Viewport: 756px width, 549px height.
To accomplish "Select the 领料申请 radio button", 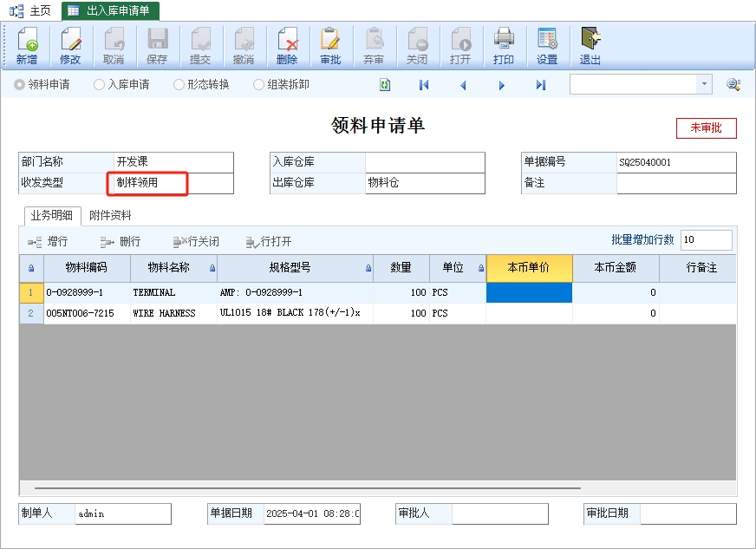I will [x=19, y=85].
